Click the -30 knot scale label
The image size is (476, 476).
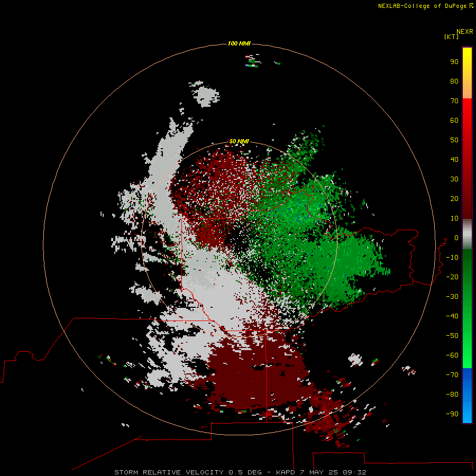click(x=452, y=297)
